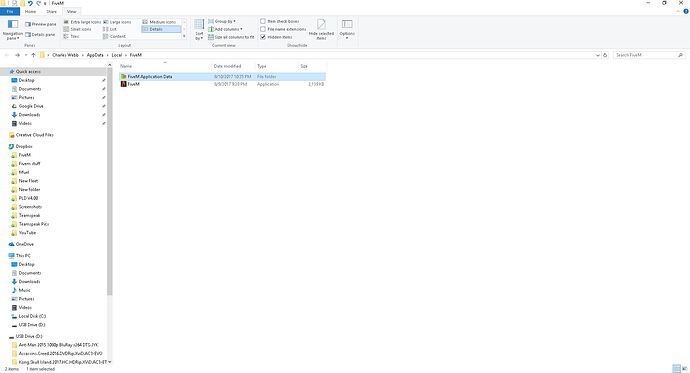Switch layout to List view

pos(110,29)
